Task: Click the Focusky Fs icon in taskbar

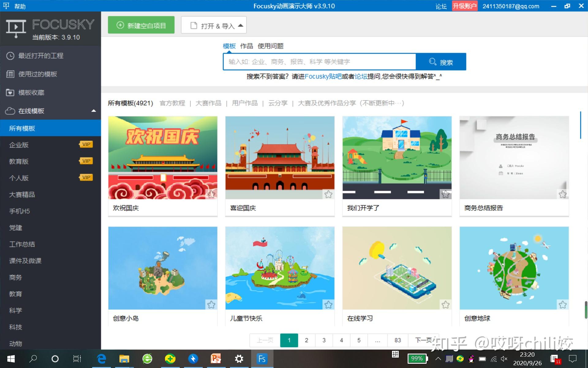Action: click(262, 358)
